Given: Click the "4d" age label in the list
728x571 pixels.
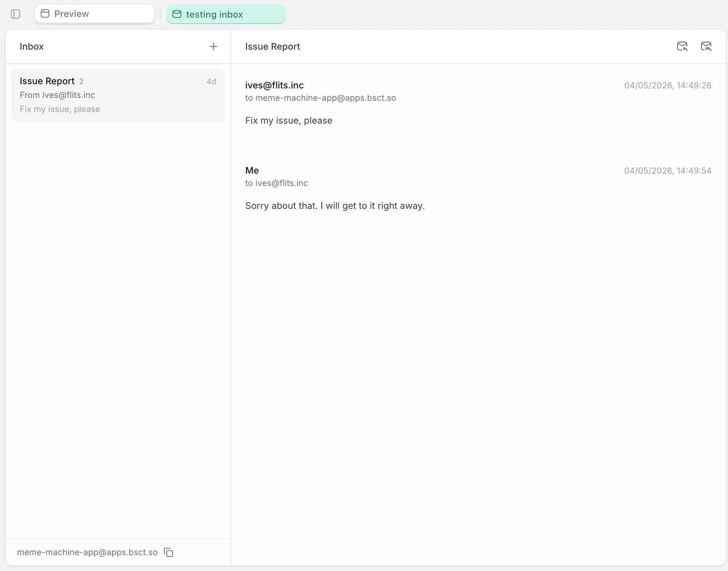Looking at the screenshot, I should 212,81.
